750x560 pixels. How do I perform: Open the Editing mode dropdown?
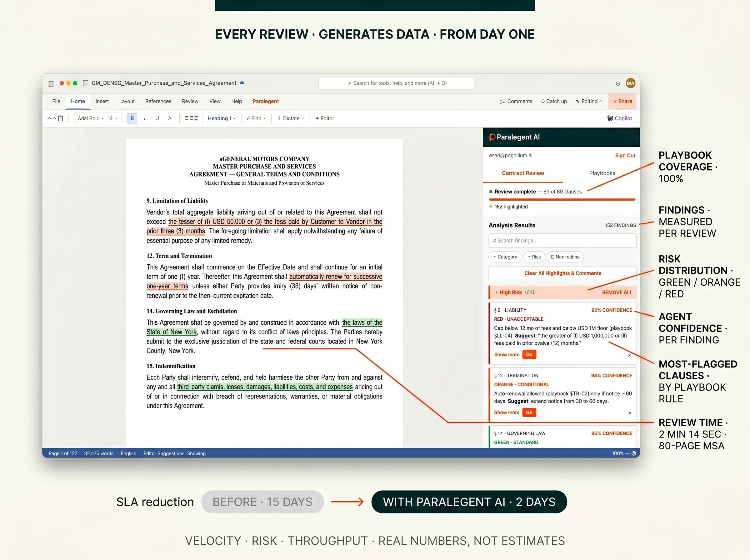point(589,101)
